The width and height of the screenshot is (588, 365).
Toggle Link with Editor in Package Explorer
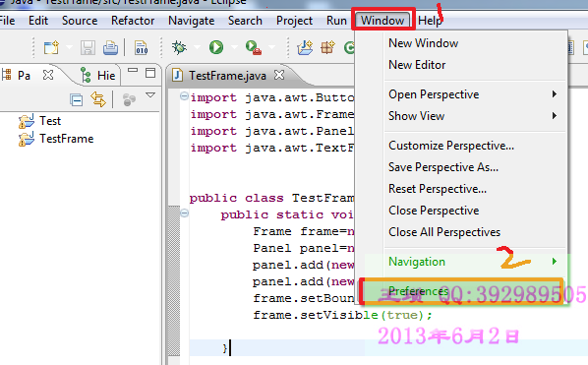coord(98,99)
